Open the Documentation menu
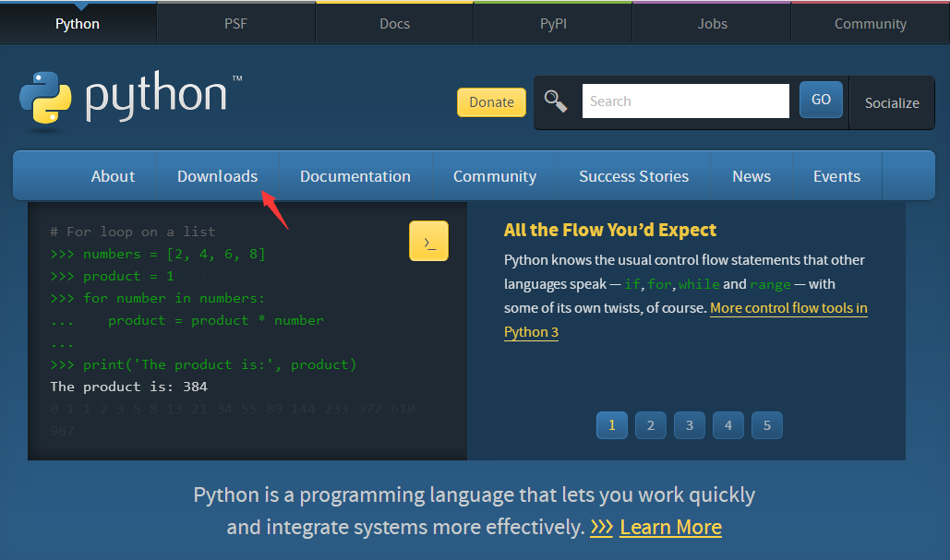950x560 pixels. coord(355,176)
